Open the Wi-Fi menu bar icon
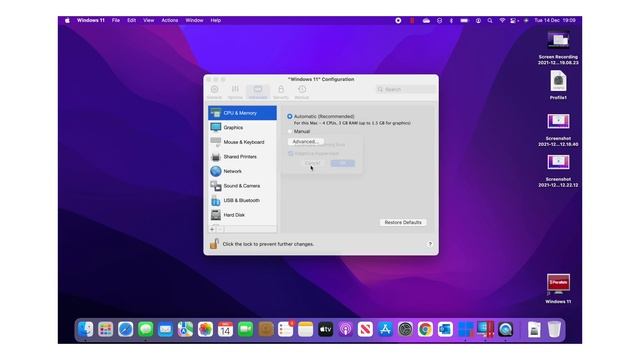The height and width of the screenshot is (360, 640). pyautogui.click(x=502, y=20)
